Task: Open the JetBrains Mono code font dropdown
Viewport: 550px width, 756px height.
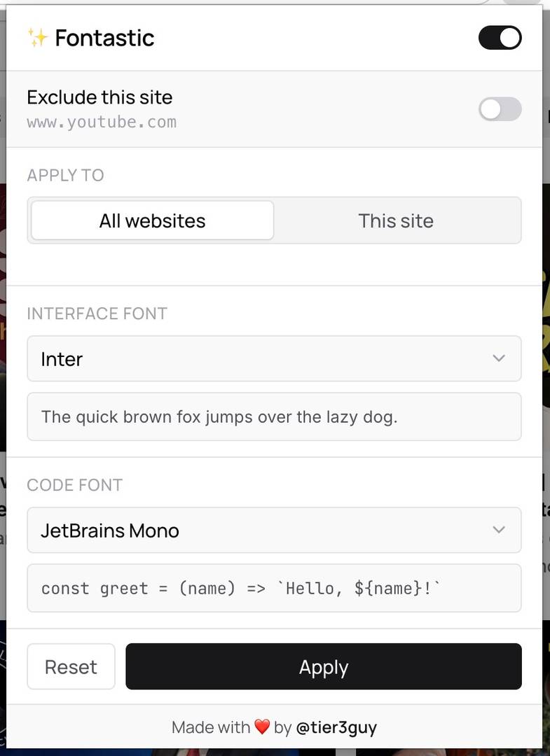Action: click(274, 530)
